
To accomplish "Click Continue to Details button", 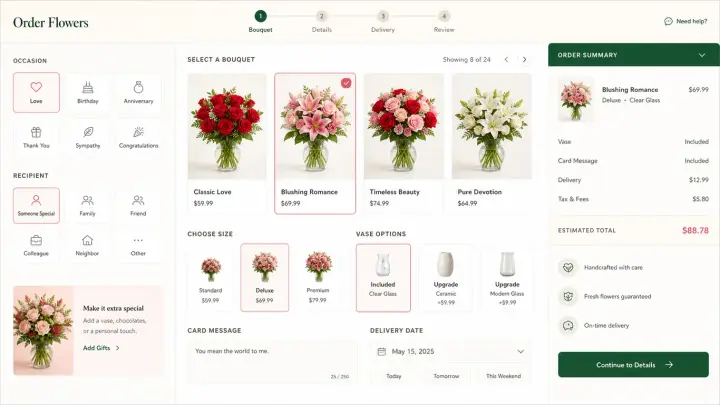I will point(633,365).
